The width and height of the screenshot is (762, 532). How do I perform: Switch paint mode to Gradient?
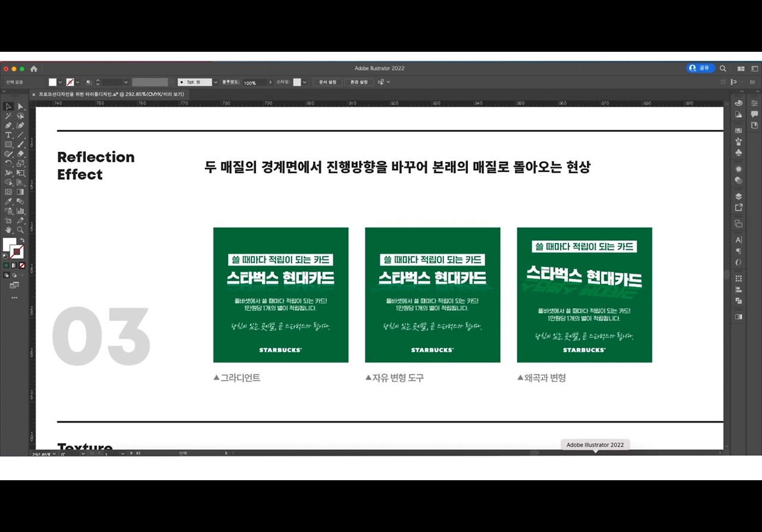click(14, 265)
